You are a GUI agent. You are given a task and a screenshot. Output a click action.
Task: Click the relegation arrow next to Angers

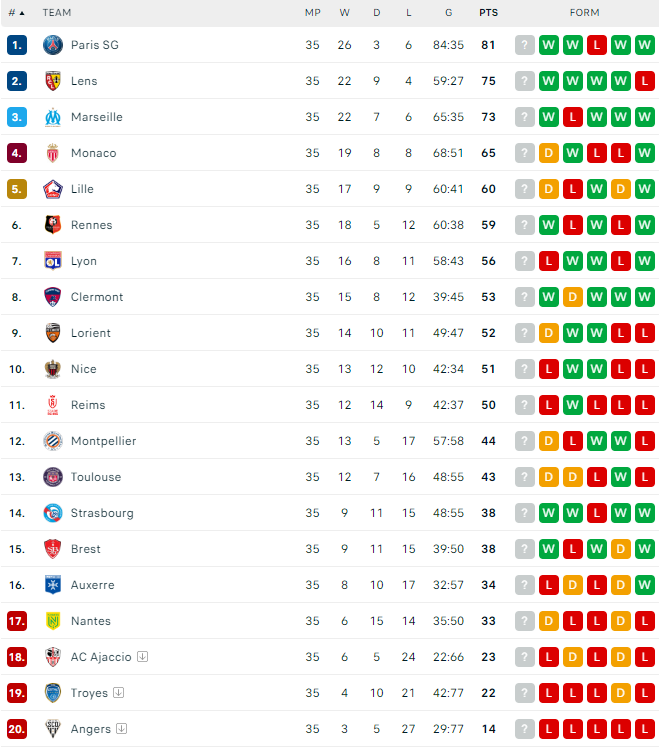(x=122, y=729)
